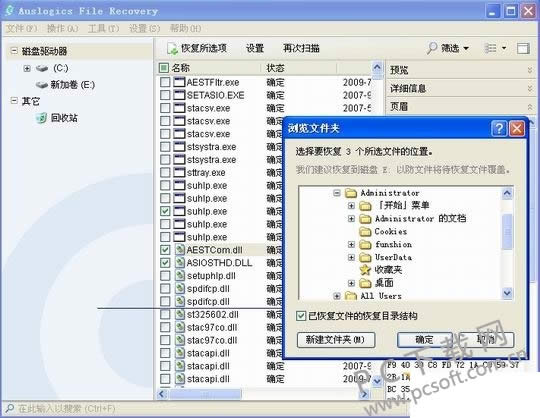540x418 pixels.
Task: Click the C: drive icon
Action: pos(42,68)
